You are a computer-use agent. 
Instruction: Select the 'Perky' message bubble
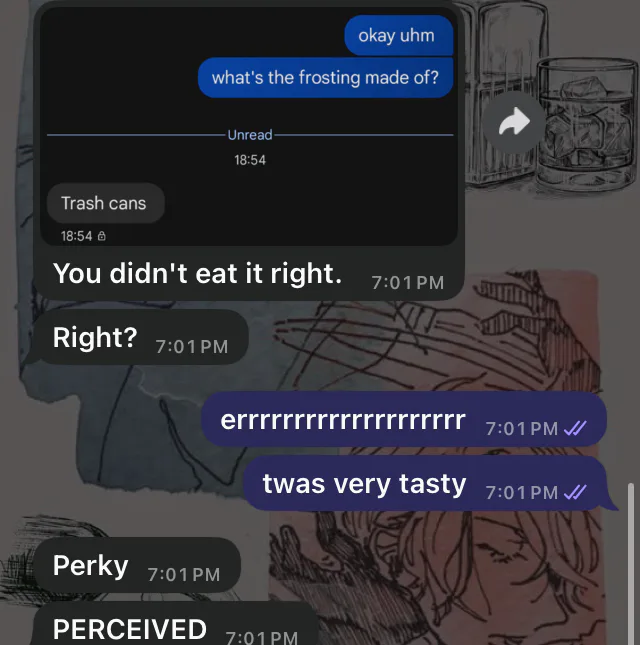(x=137, y=565)
